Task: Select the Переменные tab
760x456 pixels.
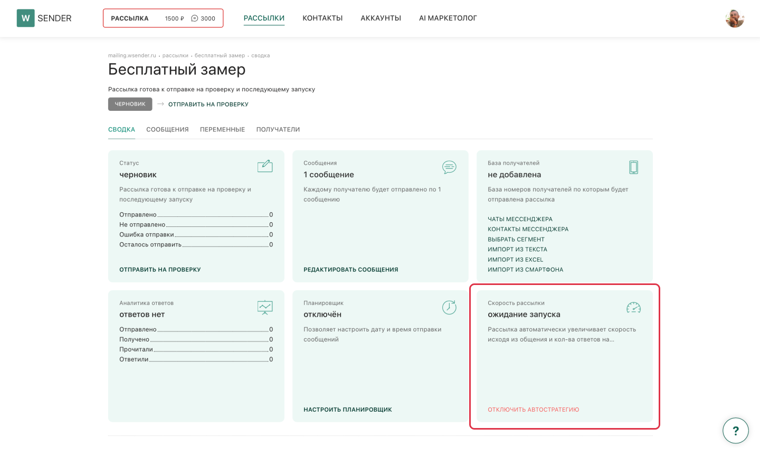Action: tap(222, 129)
